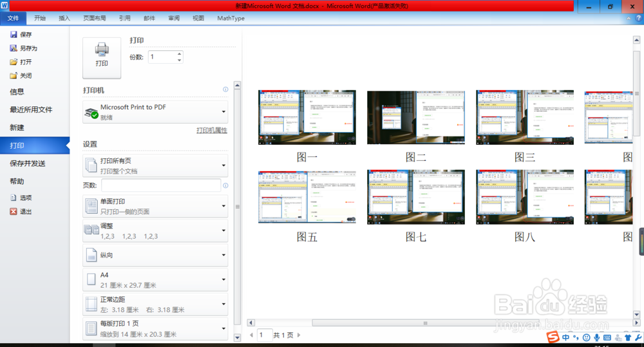Click the current page number field
Screen dimensions: 644x347
pyautogui.click(x=265, y=335)
